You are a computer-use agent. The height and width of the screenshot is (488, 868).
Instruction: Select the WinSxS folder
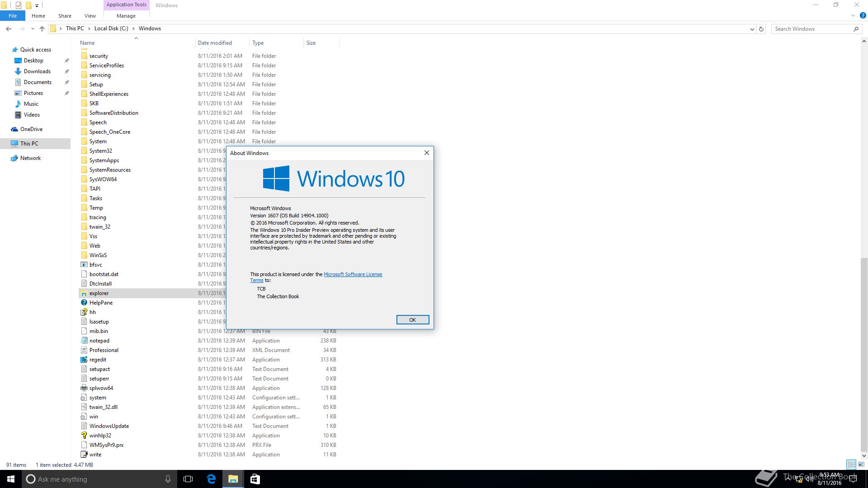click(x=98, y=255)
